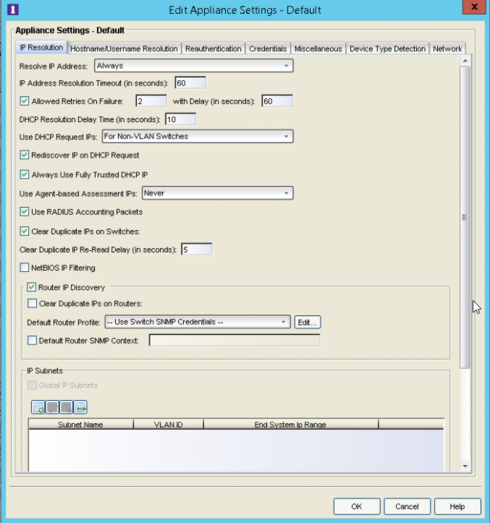Click the OK button
The width and height of the screenshot is (490, 523).
[357, 506]
